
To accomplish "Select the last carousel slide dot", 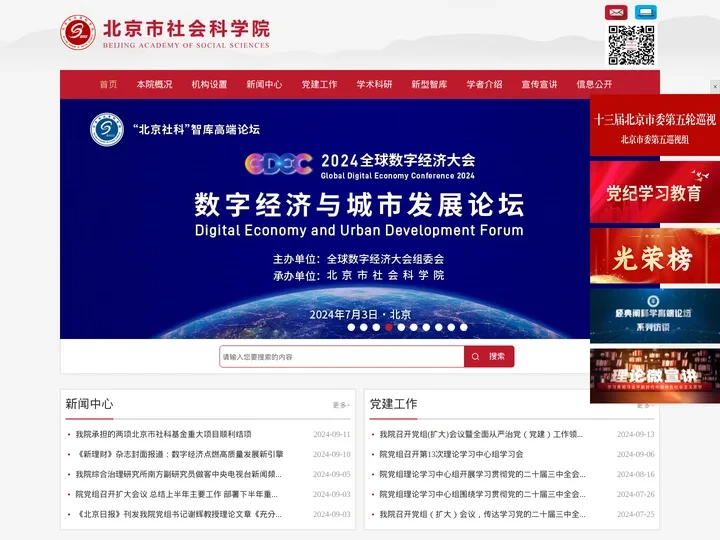I will point(464,327).
